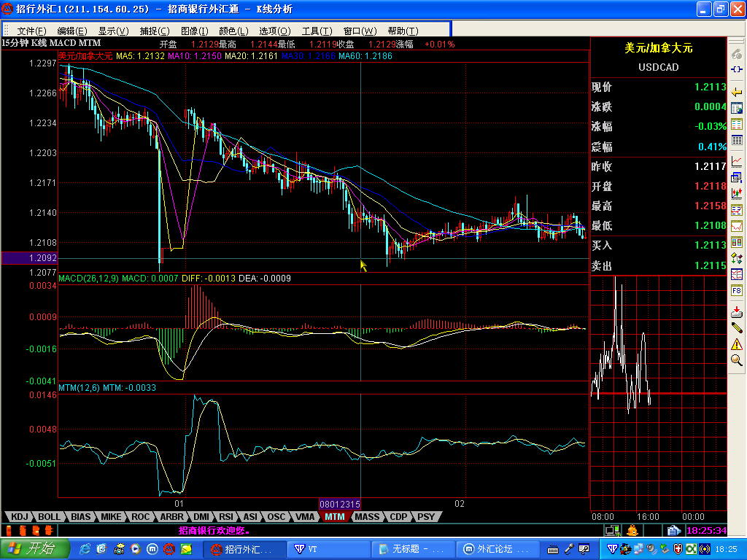Show the VMA indicator tab

tap(305, 517)
